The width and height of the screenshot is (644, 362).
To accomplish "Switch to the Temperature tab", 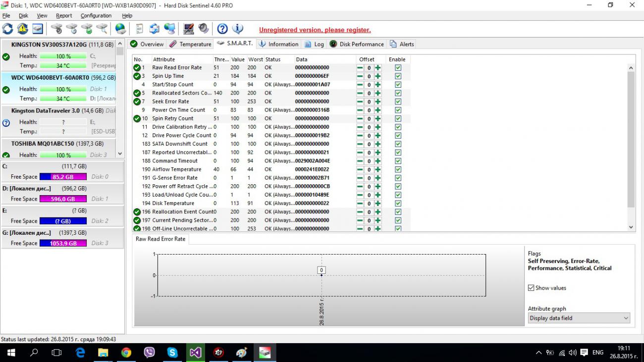I will tap(190, 44).
